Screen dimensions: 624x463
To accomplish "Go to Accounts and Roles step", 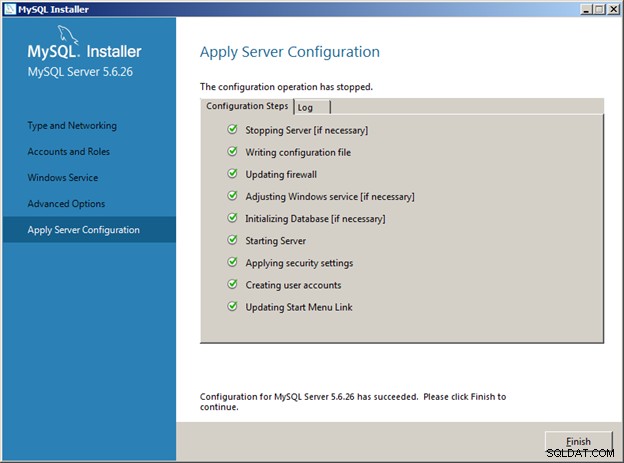I will click(68, 152).
